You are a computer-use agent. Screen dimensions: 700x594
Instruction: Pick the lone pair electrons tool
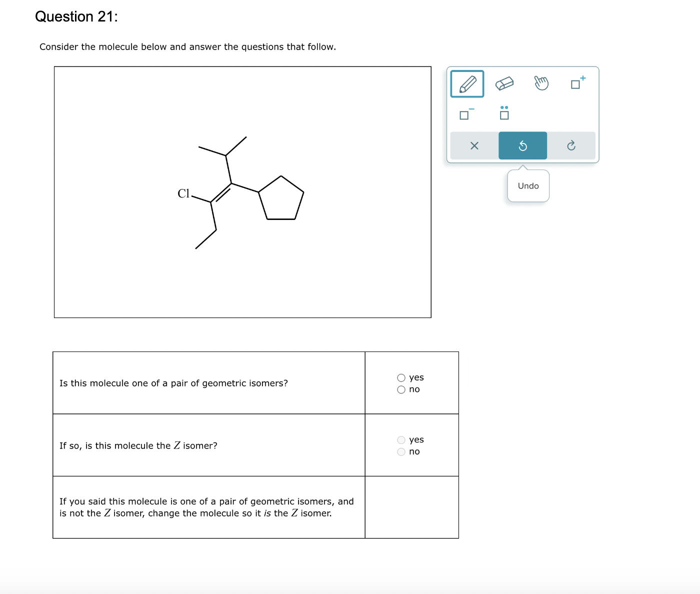503,114
